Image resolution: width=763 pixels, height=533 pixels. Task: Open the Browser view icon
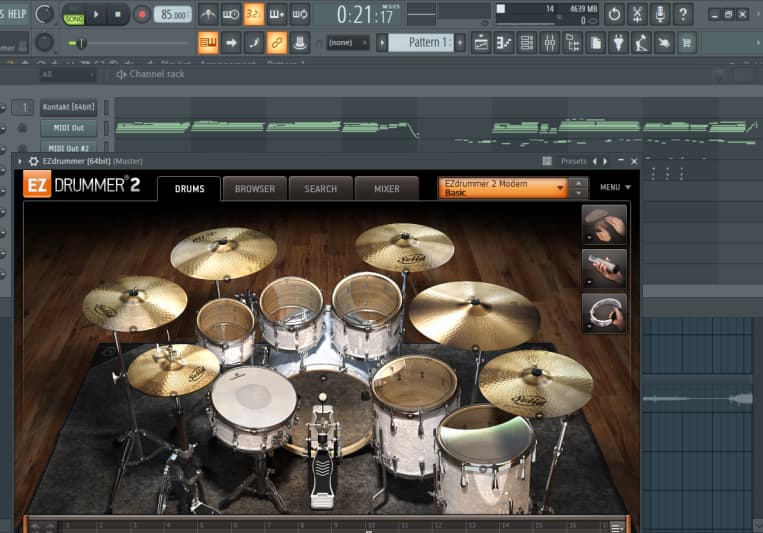pyautogui.click(x=572, y=43)
